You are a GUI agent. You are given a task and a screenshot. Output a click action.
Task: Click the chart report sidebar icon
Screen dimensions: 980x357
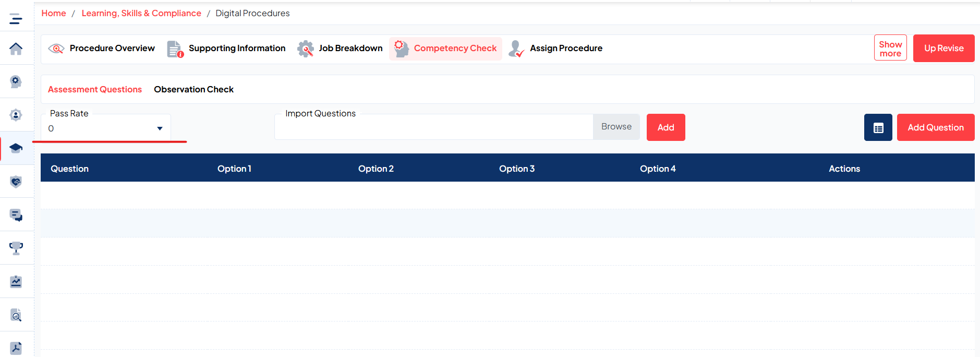(16, 282)
